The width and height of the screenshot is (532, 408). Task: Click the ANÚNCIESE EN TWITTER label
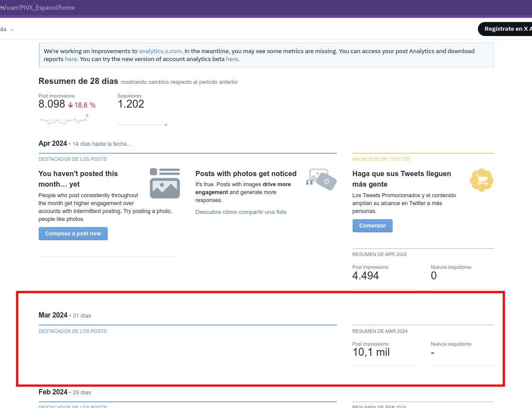pos(381,159)
